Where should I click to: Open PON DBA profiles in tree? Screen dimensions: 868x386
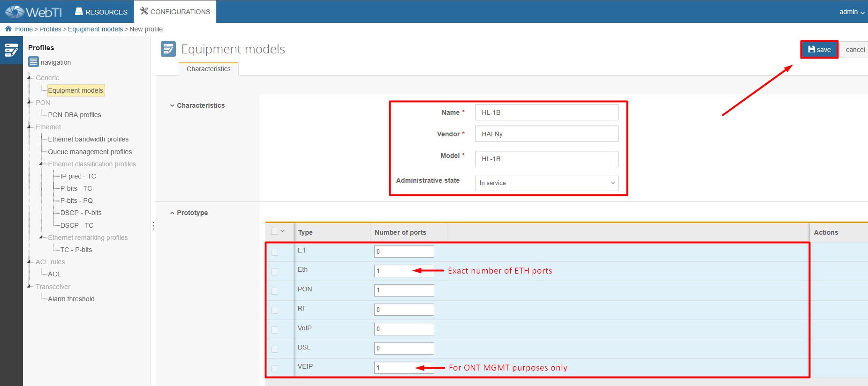point(75,115)
